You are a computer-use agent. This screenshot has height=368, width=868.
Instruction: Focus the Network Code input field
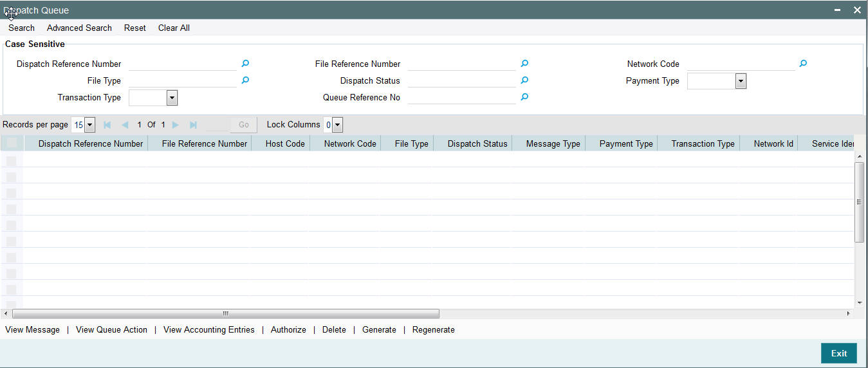click(741, 64)
